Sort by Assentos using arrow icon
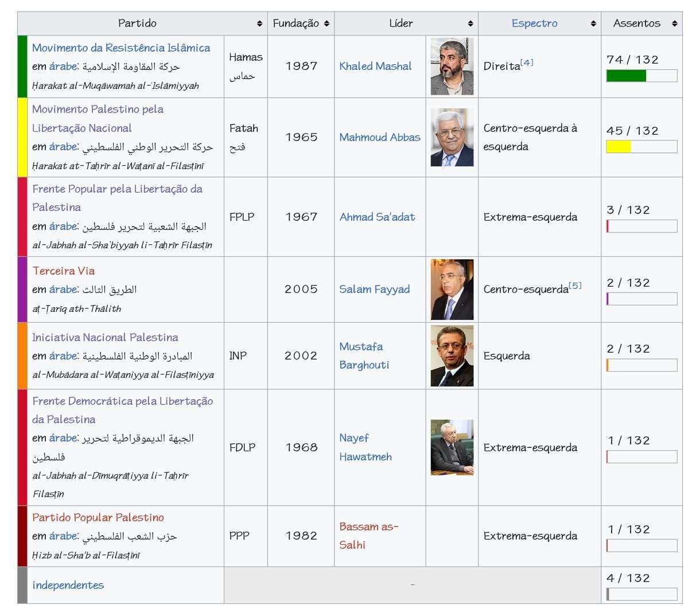Screen dimensions: 700x613 [x=674, y=24]
